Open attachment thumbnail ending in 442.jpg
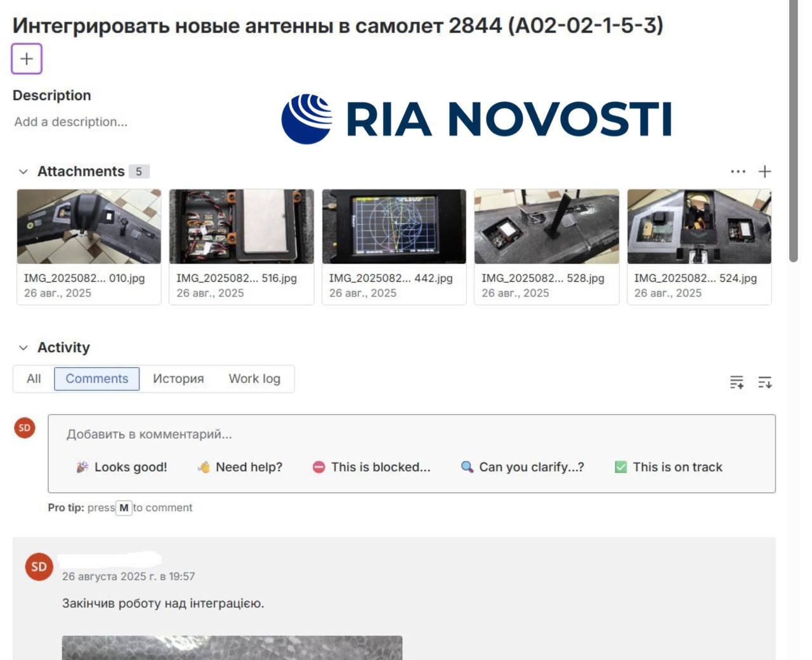 [394, 226]
